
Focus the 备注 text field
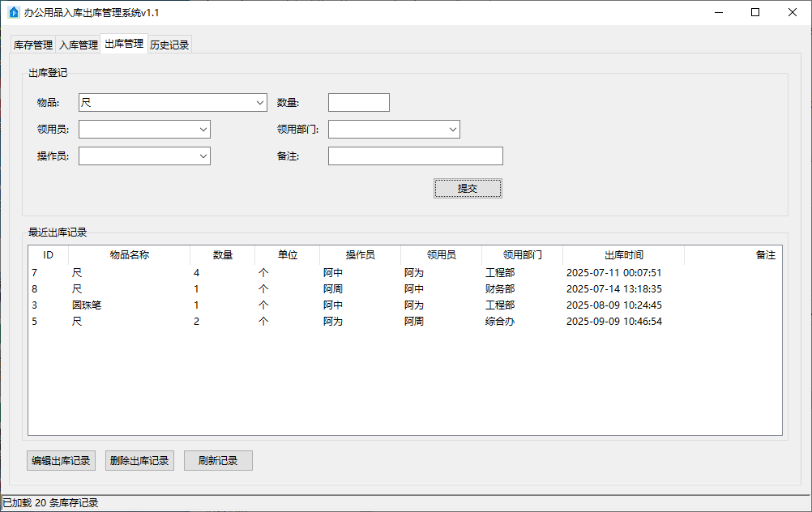coord(415,156)
